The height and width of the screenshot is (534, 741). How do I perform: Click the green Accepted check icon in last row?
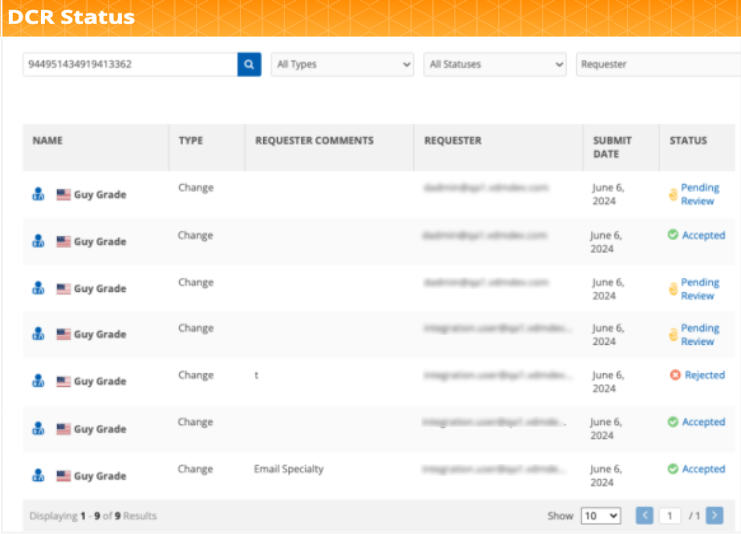(673, 469)
